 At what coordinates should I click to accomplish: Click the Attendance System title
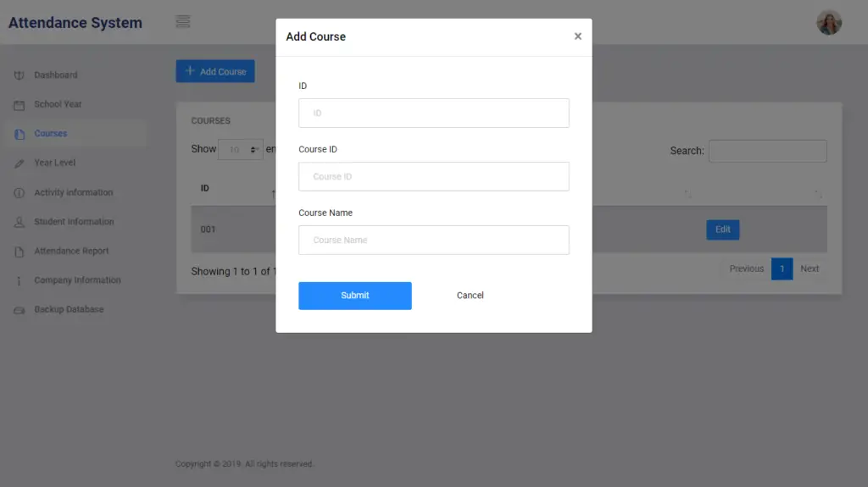pos(75,23)
